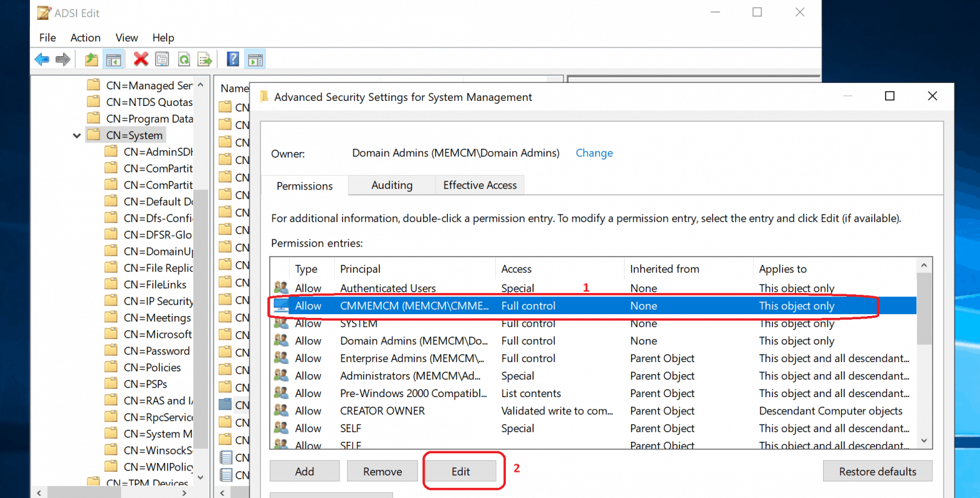980x498 pixels.
Task: Select the Up one level toolbar icon
Action: point(91,59)
